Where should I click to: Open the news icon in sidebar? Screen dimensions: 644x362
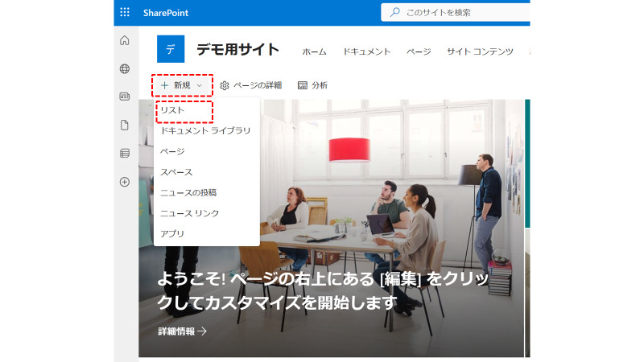(125, 97)
